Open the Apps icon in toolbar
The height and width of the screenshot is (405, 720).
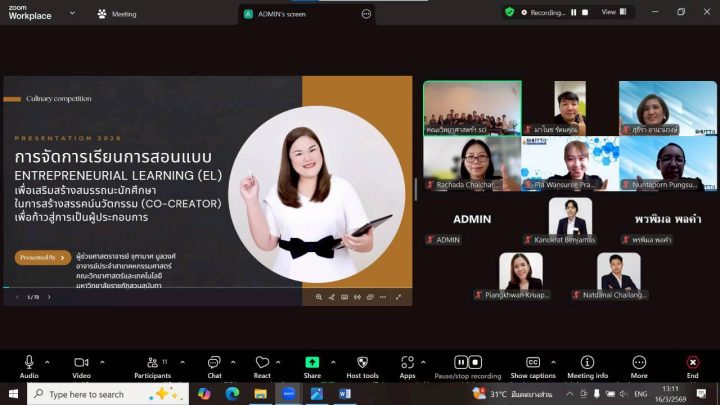(x=407, y=362)
